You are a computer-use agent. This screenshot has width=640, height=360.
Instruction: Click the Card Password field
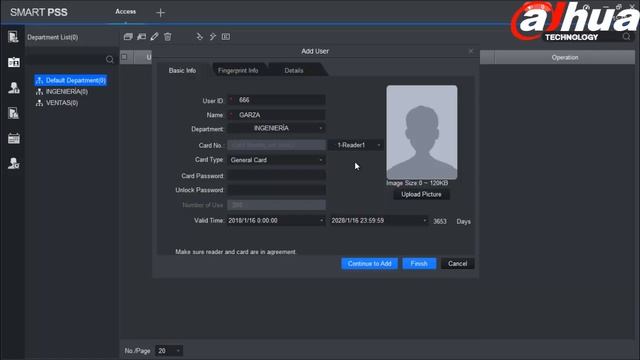(x=276, y=176)
